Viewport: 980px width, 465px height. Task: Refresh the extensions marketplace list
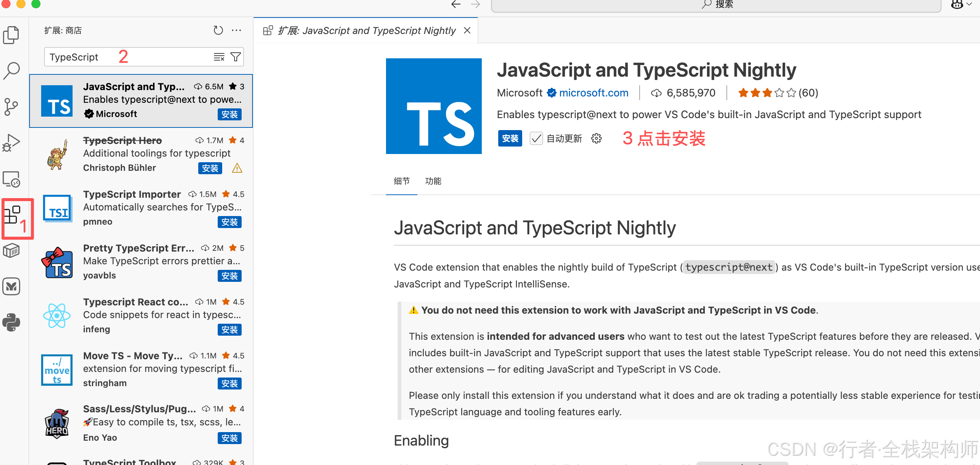pyautogui.click(x=218, y=30)
